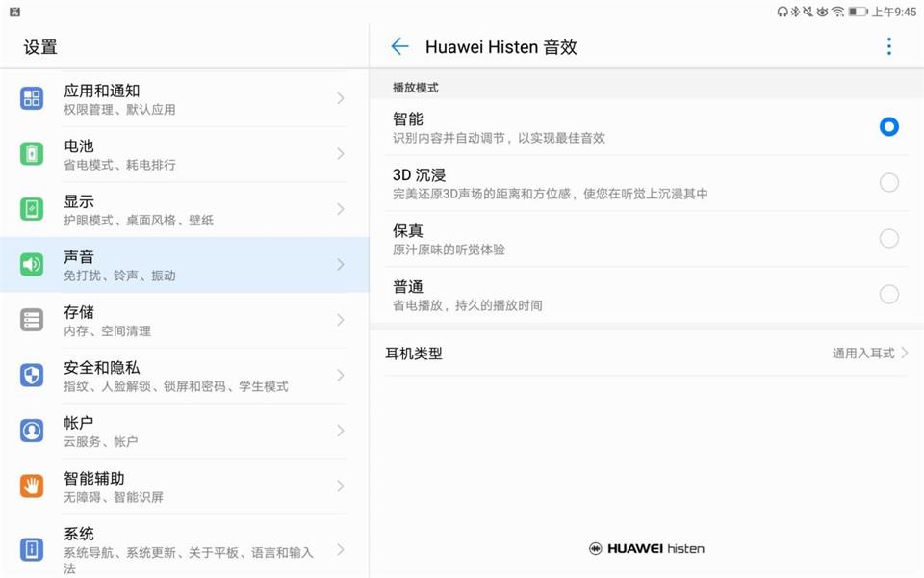Image resolution: width=924 pixels, height=578 pixels.
Task: Choose the 3D 沉浸 playback mode label
Action: (x=419, y=174)
